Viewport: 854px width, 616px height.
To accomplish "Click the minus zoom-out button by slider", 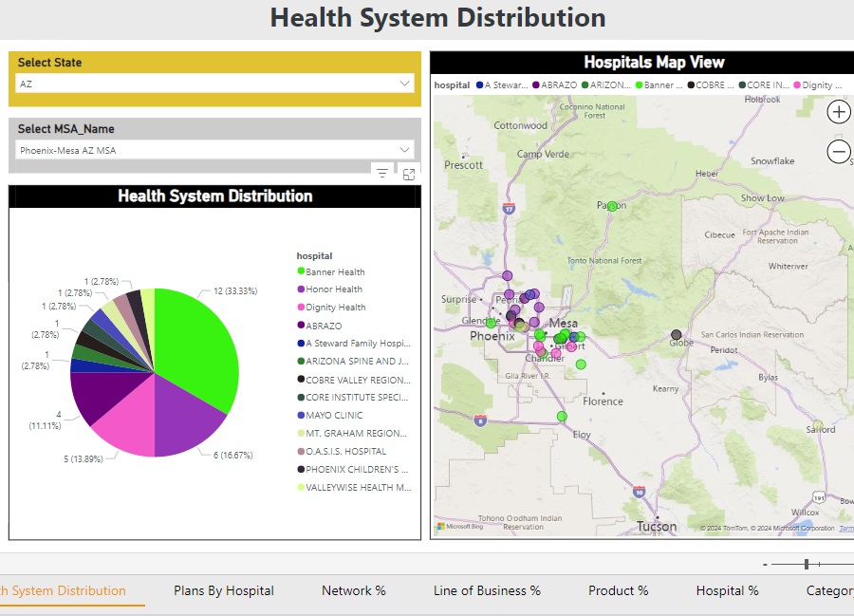I will click(x=765, y=565).
